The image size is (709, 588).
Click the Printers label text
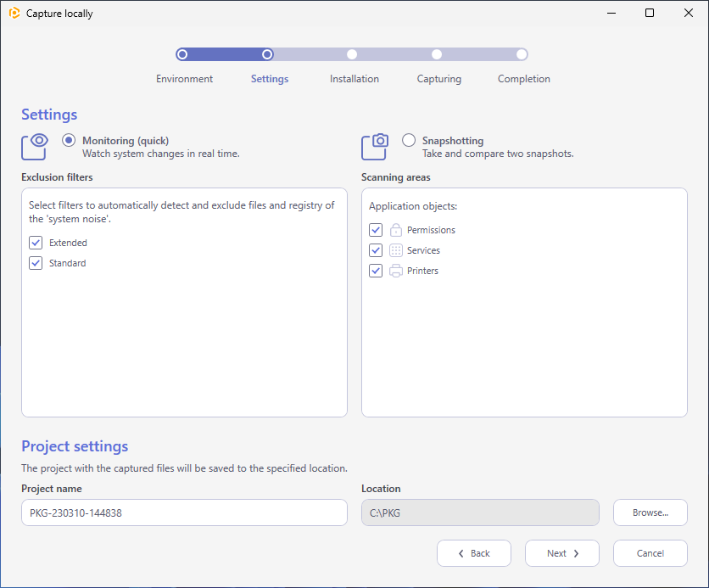422,271
